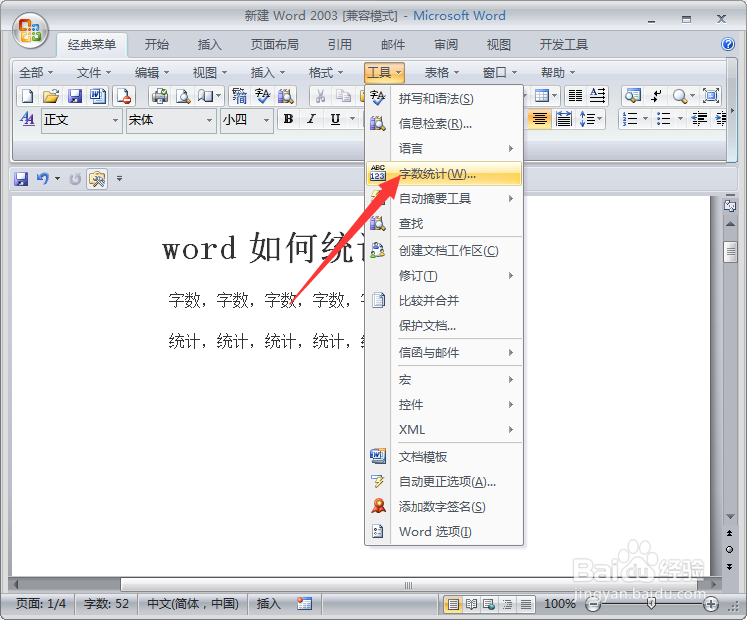
Task: Click Undo in quick access toolbar
Action: click(43, 179)
